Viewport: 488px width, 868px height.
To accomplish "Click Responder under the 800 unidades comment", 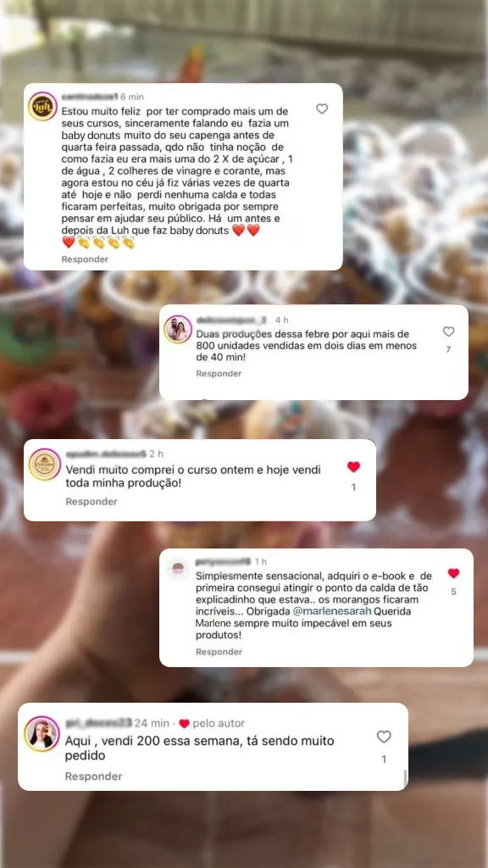I will (x=219, y=374).
